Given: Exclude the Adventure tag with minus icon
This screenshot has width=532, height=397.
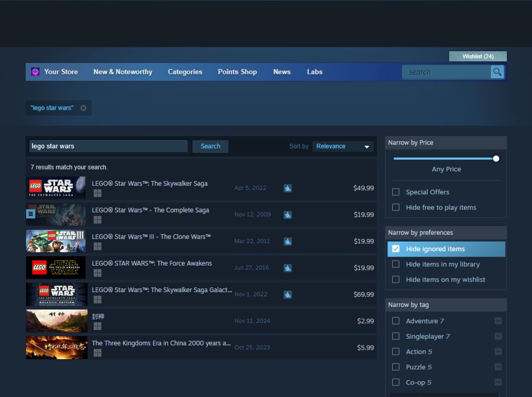Looking at the screenshot, I should (498, 321).
